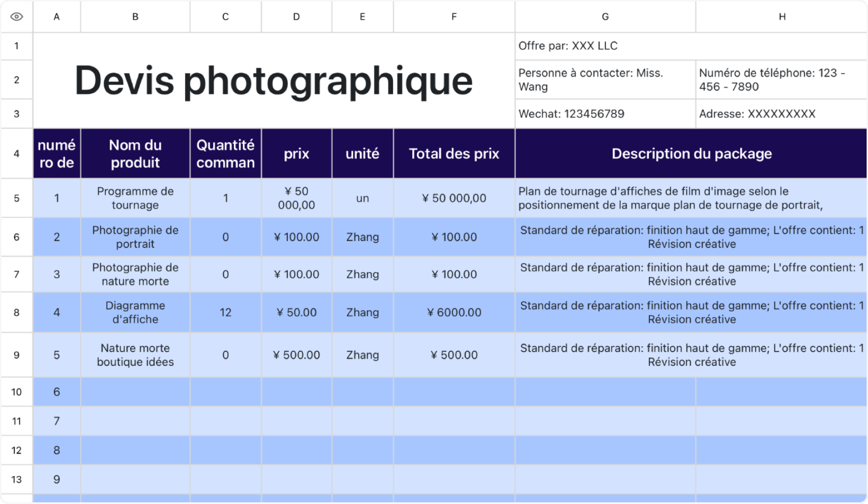Viewport: 868px width, 504px height.
Task: Select column H header
Action: pyautogui.click(x=782, y=17)
